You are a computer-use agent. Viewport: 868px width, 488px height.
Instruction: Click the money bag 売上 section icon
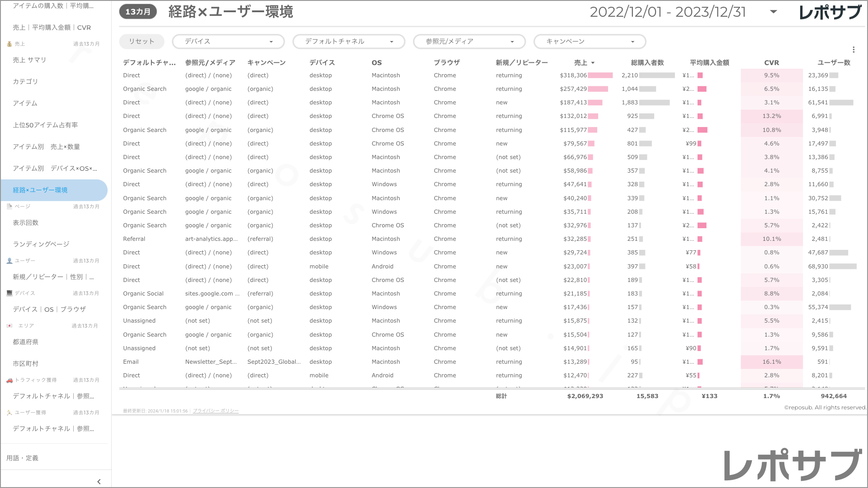(9, 44)
